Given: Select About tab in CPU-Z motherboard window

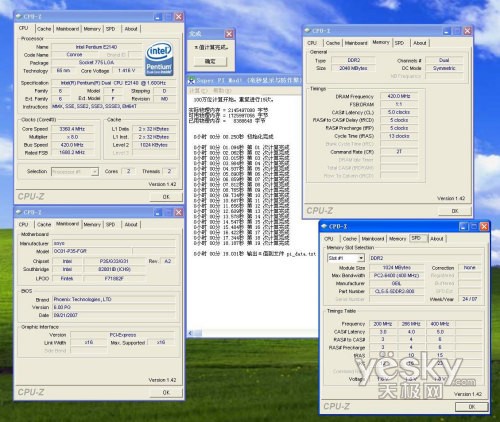Looking at the screenshot, I should pos(131,225).
